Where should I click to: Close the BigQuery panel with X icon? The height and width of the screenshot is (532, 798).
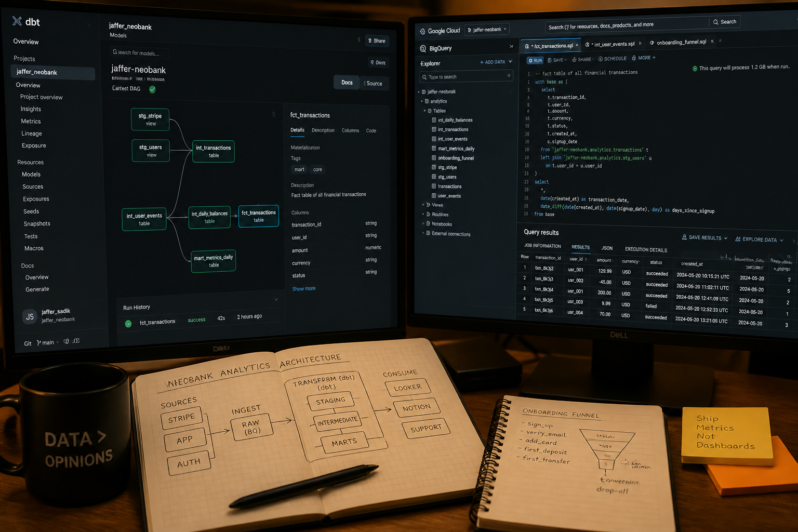(511, 46)
